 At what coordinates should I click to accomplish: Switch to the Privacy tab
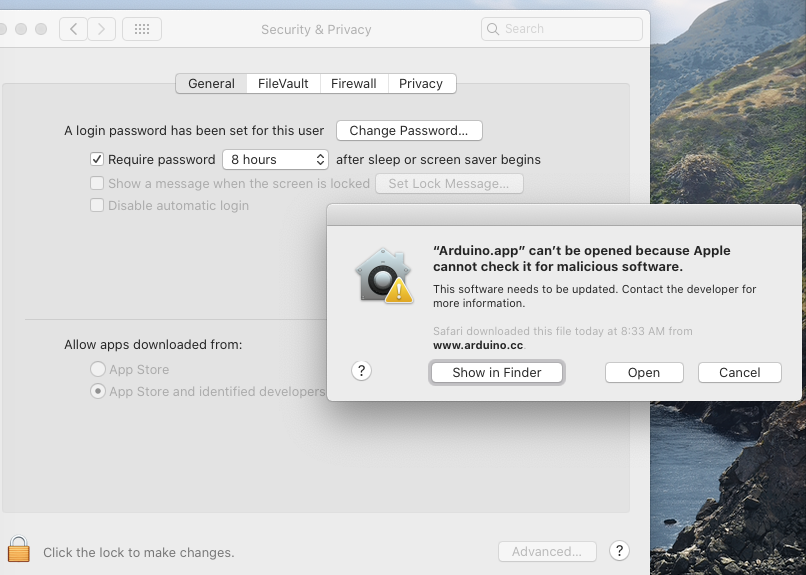click(421, 83)
